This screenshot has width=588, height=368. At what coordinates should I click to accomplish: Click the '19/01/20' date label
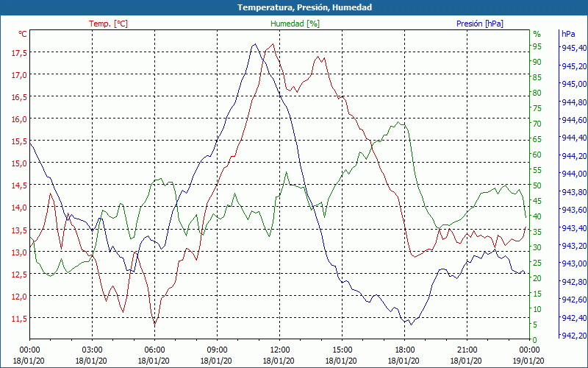[x=528, y=361]
